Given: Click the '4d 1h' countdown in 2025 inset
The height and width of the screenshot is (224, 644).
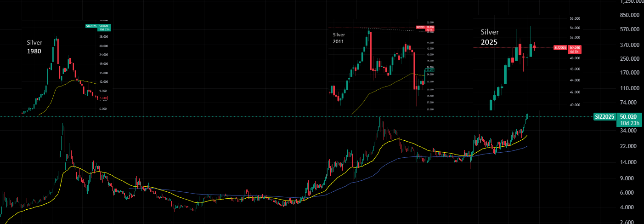Looking at the screenshot, I should [574, 52].
